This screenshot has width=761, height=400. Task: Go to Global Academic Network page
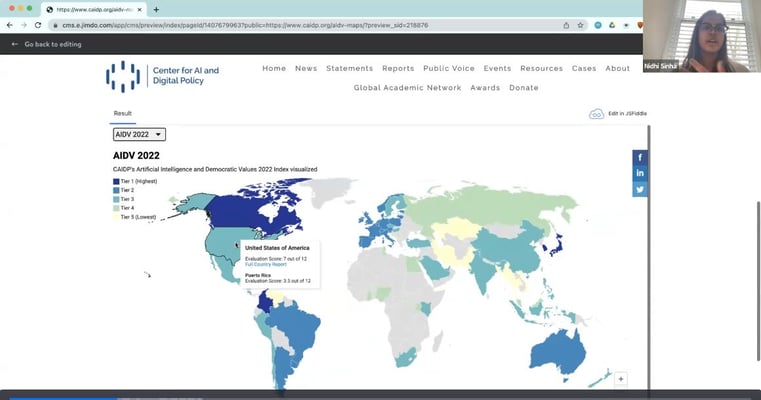[x=407, y=88]
